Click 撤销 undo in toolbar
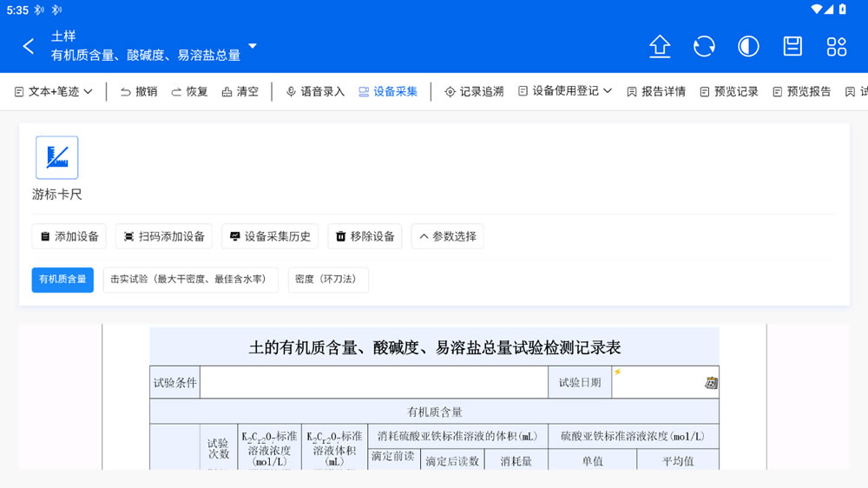The image size is (868, 488). tap(139, 91)
